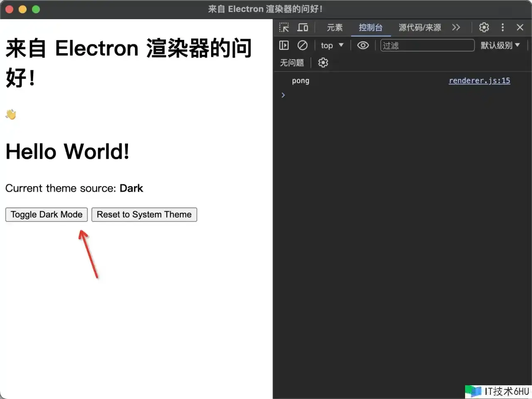Screen dimensions: 532x399
Task: Expand the top JavaScript context dropdown
Action: point(332,45)
